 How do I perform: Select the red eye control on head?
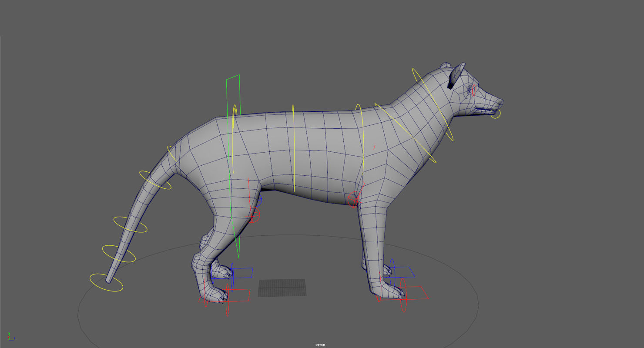point(473,90)
